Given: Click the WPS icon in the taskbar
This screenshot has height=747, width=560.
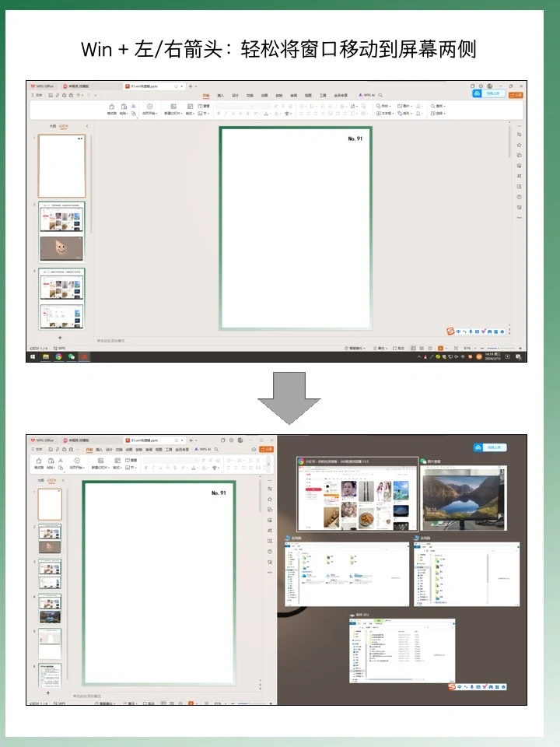Looking at the screenshot, I should (84, 356).
